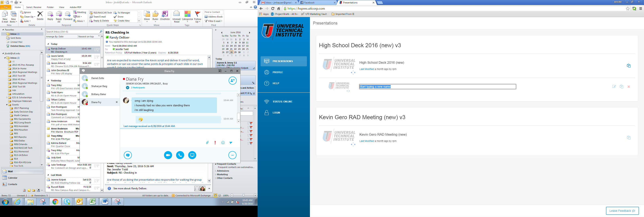This screenshot has height=217, width=644.
Task: Click the Outlook zoom slider
Action: coord(244,196)
